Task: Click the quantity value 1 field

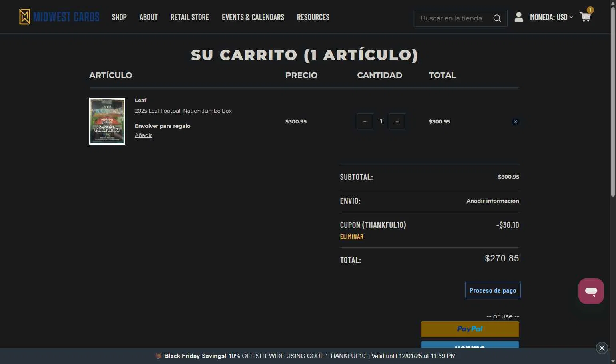Action: click(x=381, y=121)
